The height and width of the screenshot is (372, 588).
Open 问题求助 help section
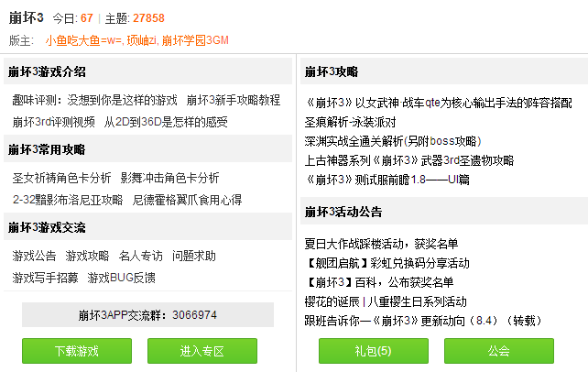tap(193, 256)
